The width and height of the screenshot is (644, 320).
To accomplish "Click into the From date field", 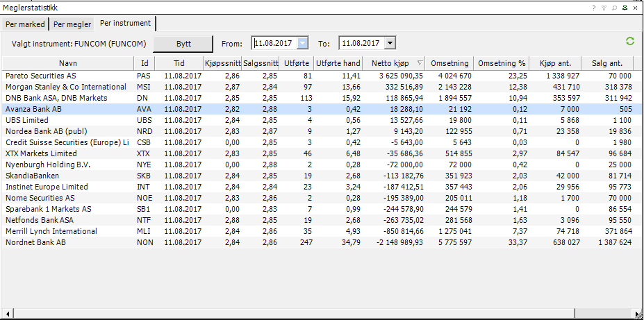I will (x=275, y=42).
